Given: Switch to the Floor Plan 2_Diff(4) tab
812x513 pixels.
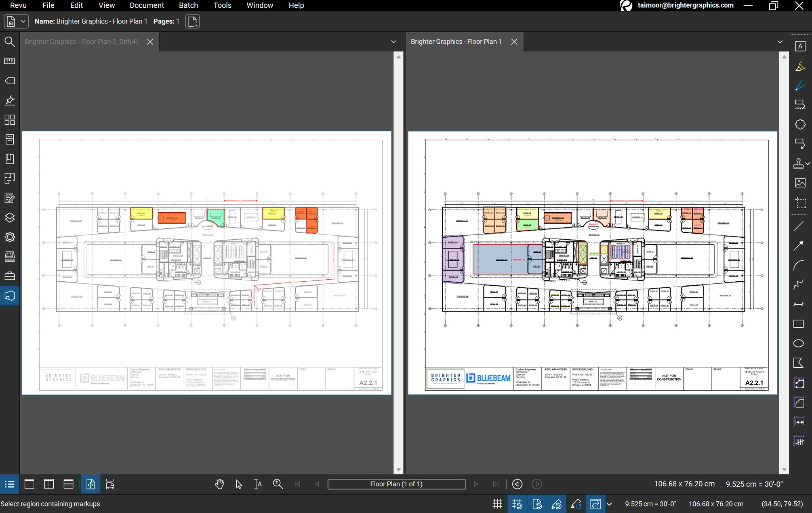Looking at the screenshot, I should tap(81, 42).
